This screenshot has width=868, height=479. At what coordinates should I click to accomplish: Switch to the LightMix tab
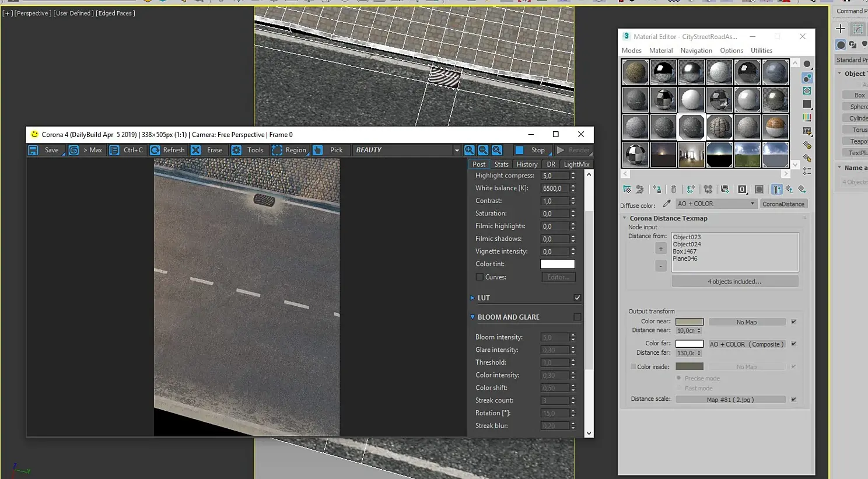[576, 165]
